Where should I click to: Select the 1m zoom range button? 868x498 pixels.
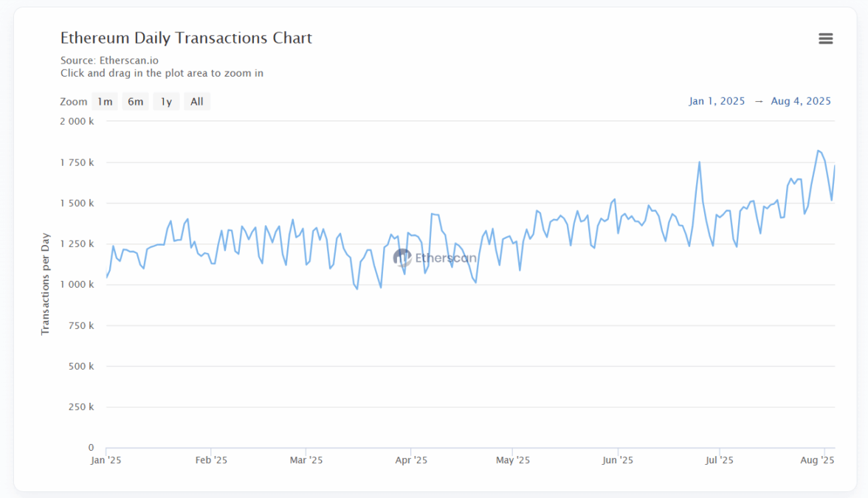tap(105, 101)
